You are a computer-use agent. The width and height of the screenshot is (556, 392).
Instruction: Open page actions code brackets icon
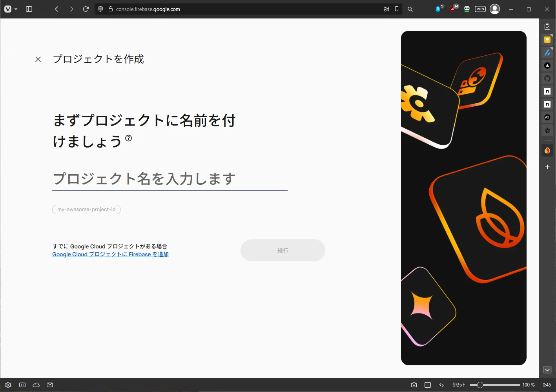pyautogui.click(x=441, y=385)
